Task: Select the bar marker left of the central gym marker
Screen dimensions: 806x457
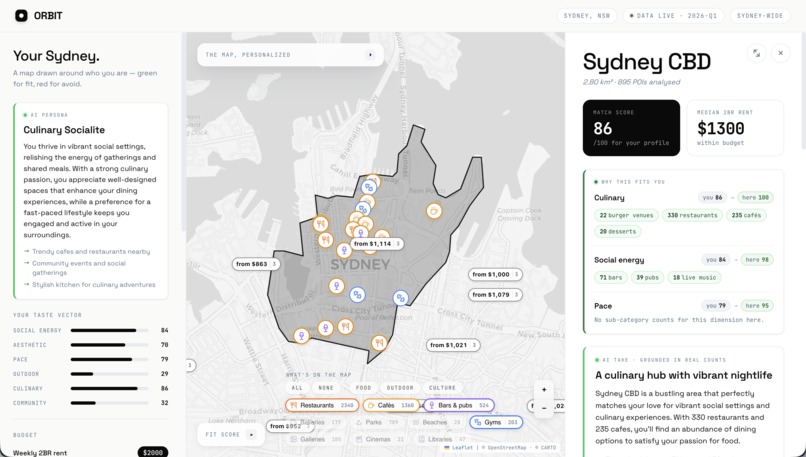Action: click(336, 285)
